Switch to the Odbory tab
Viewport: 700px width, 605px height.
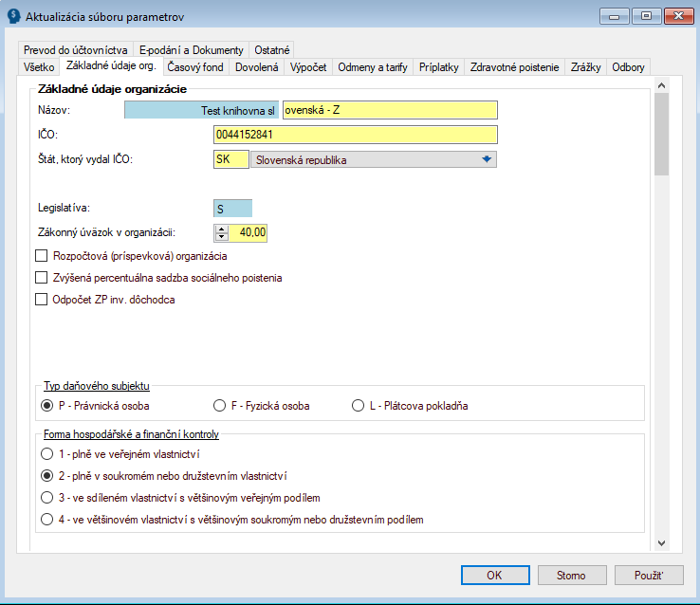click(628, 67)
